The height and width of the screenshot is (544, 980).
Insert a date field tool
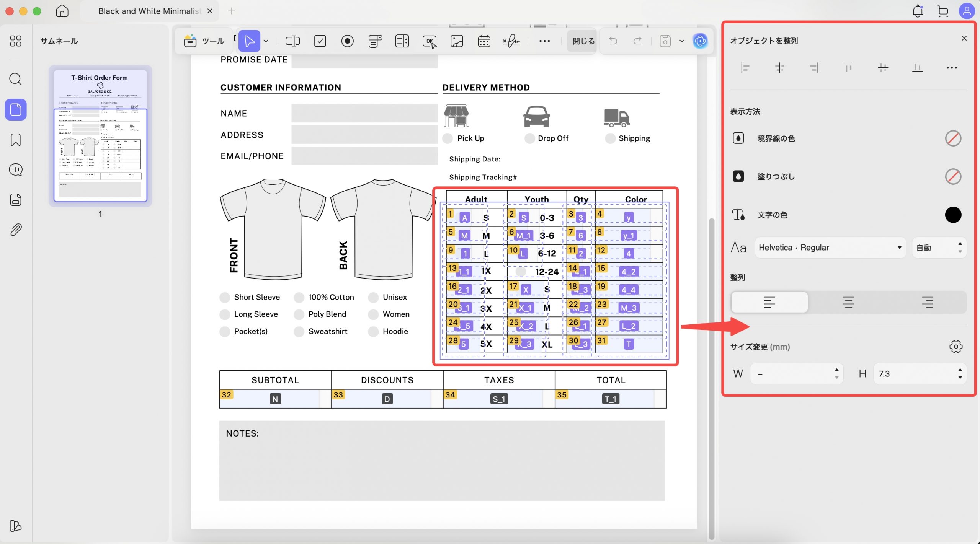point(484,41)
